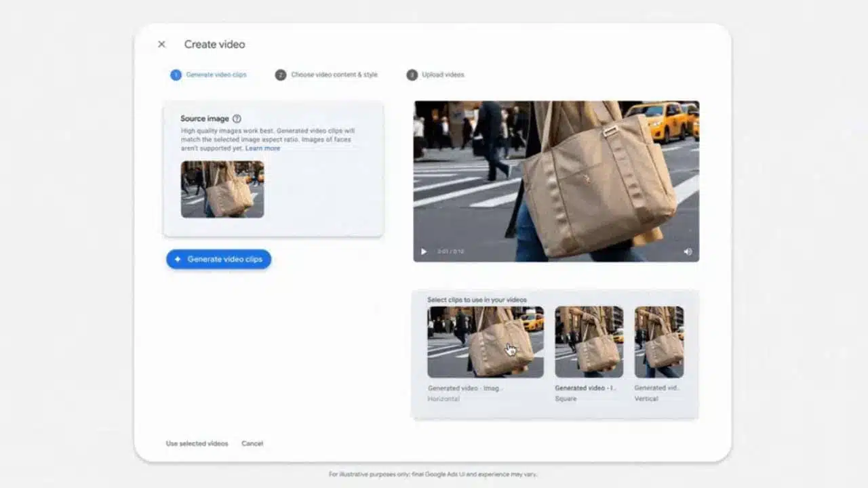Switch to the Upload videos step

pyautogui.click(x=444, y=75)
